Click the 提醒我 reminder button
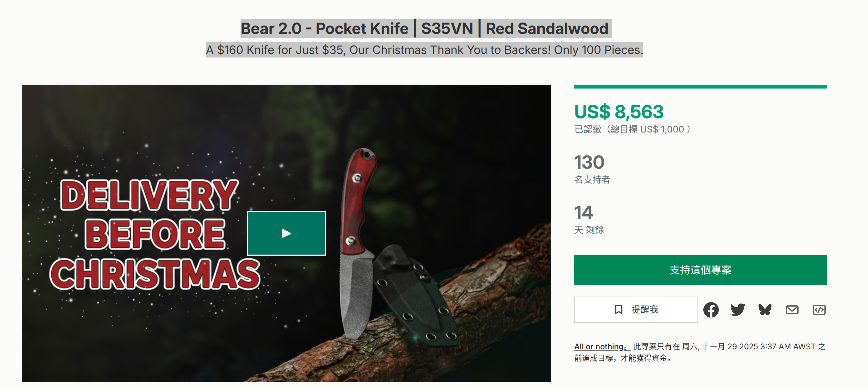The height and width of the screenshot is (389, 868). [x=636, y=310]
